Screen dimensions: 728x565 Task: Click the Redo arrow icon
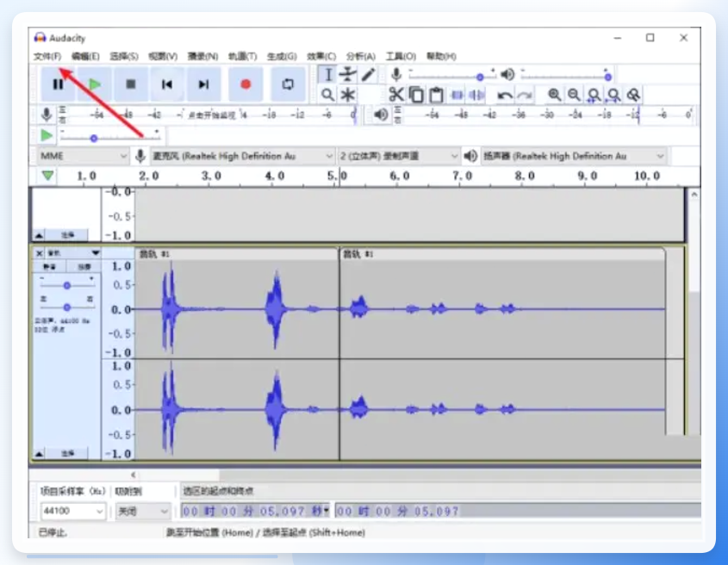pyautogui.click(x=525, y=96)
